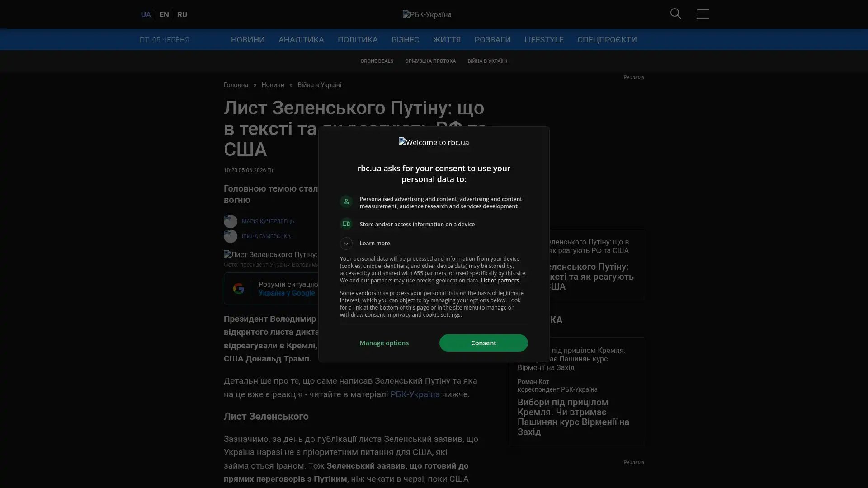Switch site language to RU
The width and height of the screenshot is (868, 488).
click(x=182, y=14)
